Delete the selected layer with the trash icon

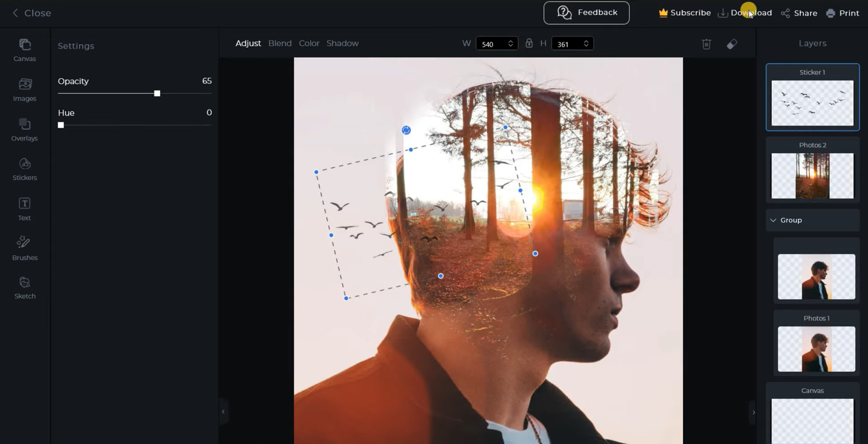pos(706,44)
